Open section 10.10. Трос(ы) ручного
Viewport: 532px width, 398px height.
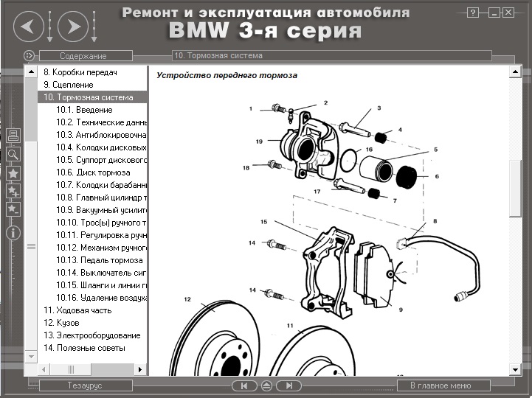[x=101, y=223]
